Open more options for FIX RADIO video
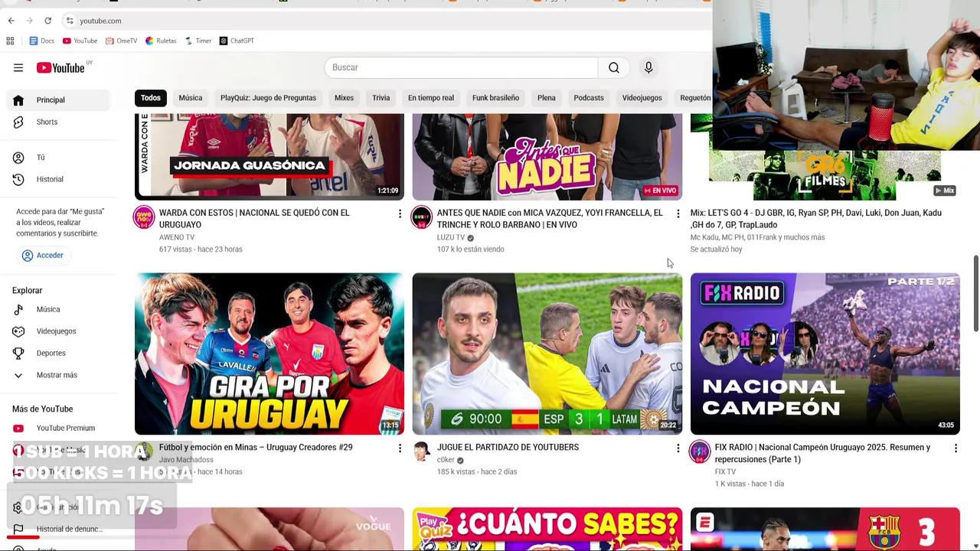Image resolution: width=980 pixels, height=551 pixels. point(955,448)
